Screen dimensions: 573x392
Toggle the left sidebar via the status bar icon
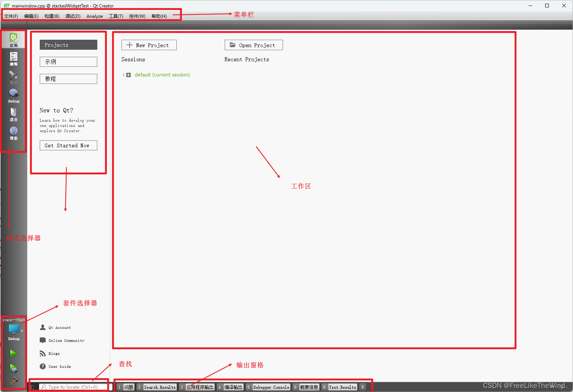pyautogui.click(x=33, y=387)
